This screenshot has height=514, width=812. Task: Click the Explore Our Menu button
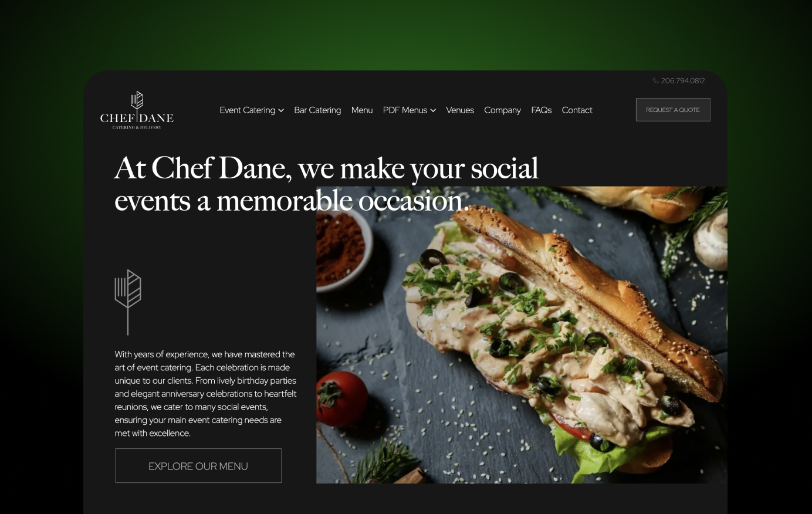click(x=198, y=466)
